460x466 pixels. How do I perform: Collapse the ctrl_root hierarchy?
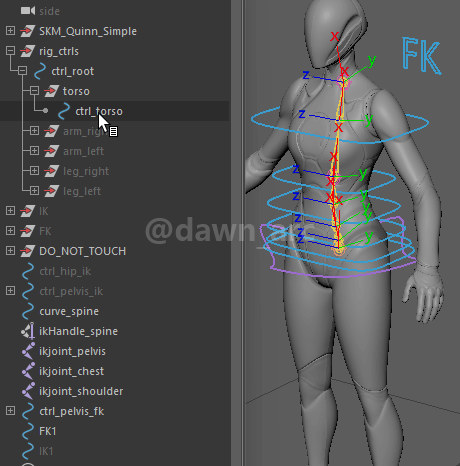coord(22,71)
